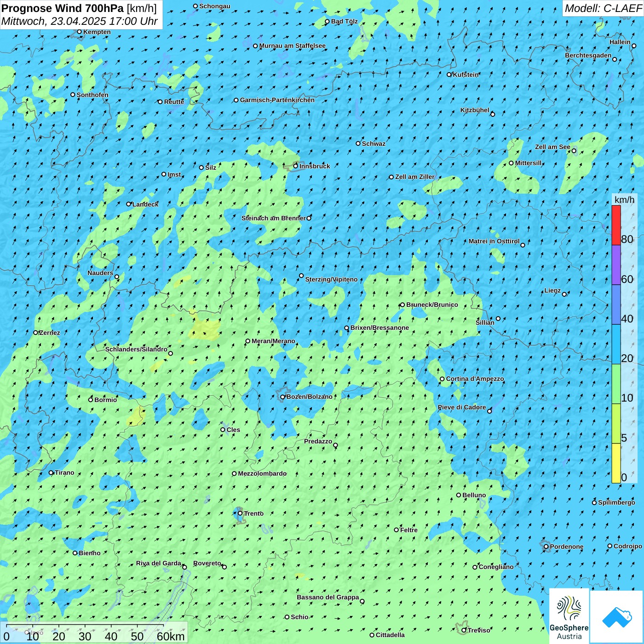644x644 pixels.
Task: Click the 'Codroipo' label
Action: pos(628,546)
